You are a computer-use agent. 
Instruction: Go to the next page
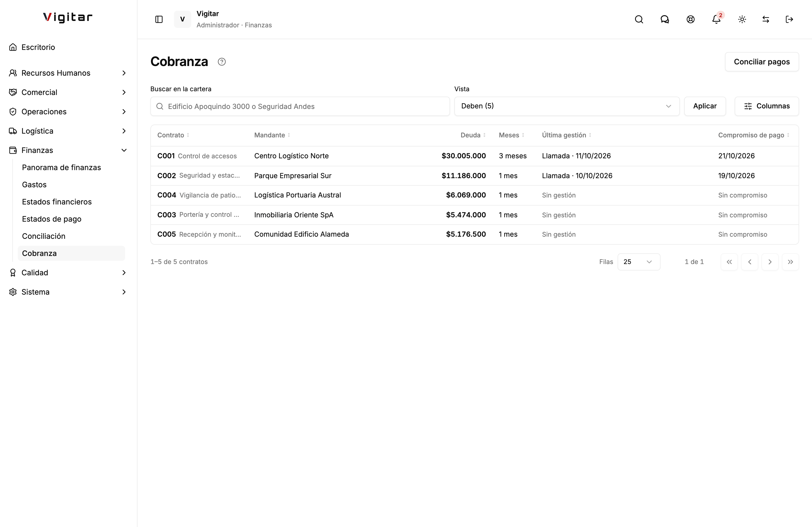pyautogui.click(x=770, y=262)
